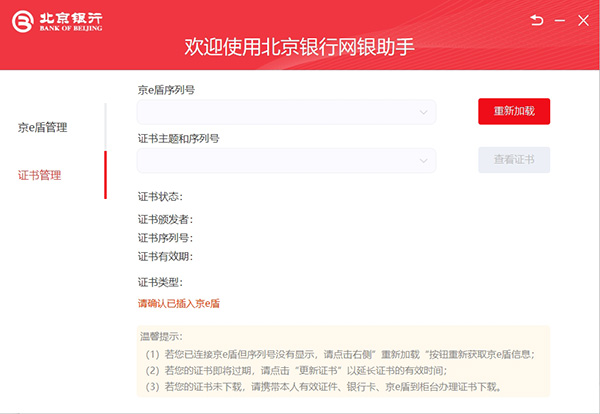This screenshot has width=600, height=414.
Task: Expand the 京e盾序列号 dropdown arrow
Action: (423, 112)
